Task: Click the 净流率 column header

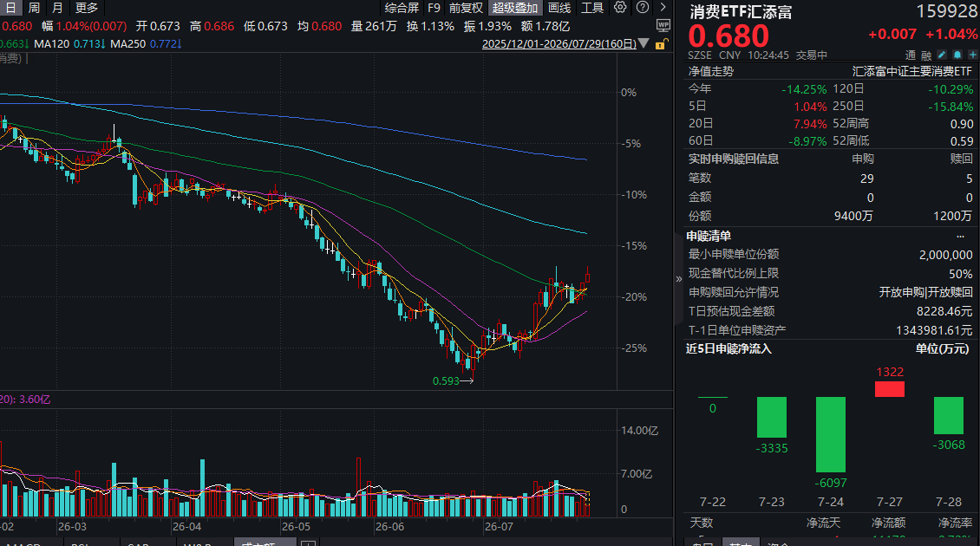Action: 954,523
